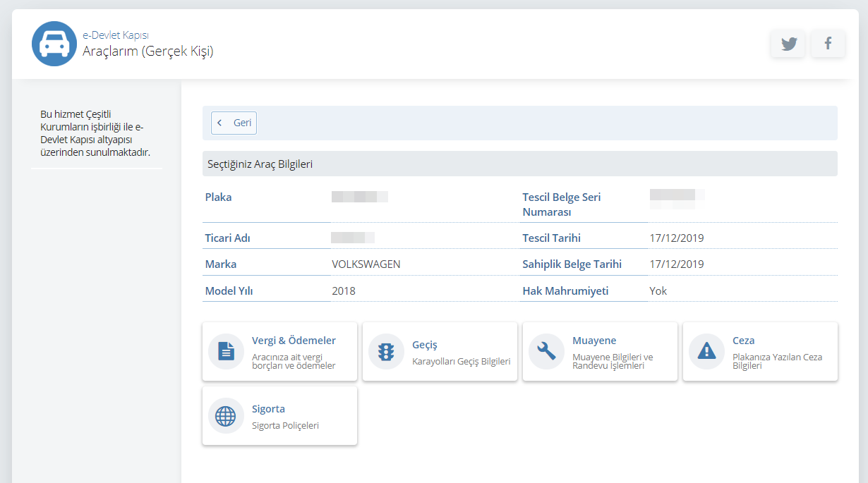Click the e-Devlet Kapısı header text

115,35
